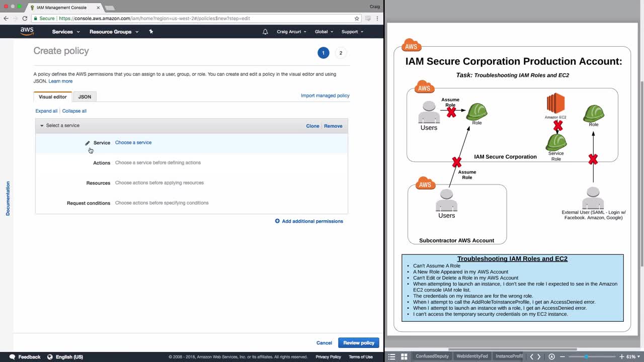
Task: Bookmark this page with the star icon
Action: (357, 18)
